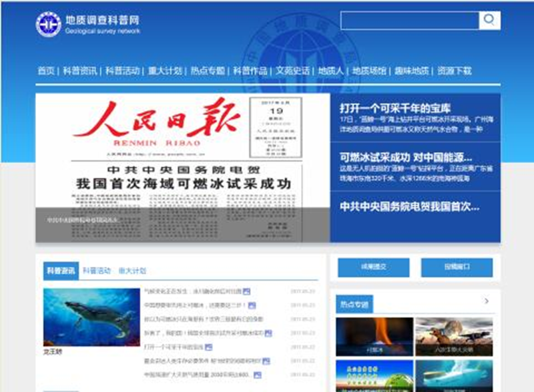The width and height of the screenshot is (534, 392).
Task: Open the 可燃冰 flame thumbnail
Action: pos(374,336)
